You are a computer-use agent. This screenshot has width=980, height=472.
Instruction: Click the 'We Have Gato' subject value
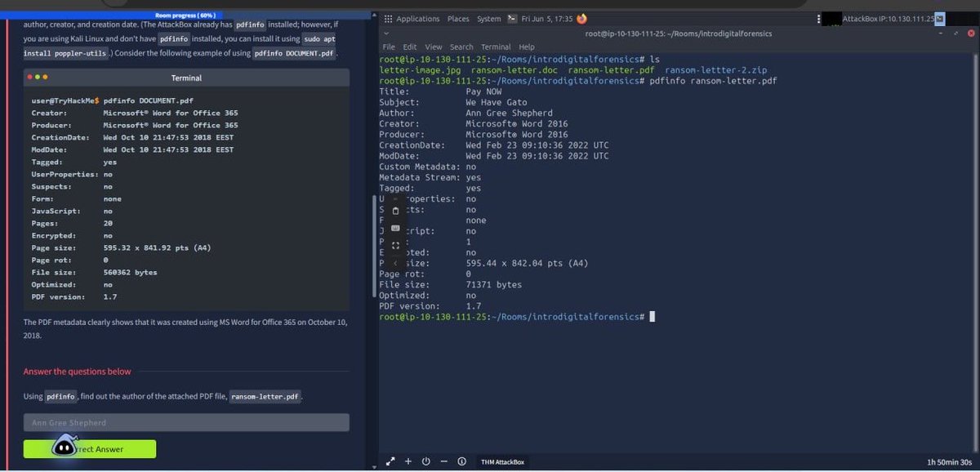(497, 103)
